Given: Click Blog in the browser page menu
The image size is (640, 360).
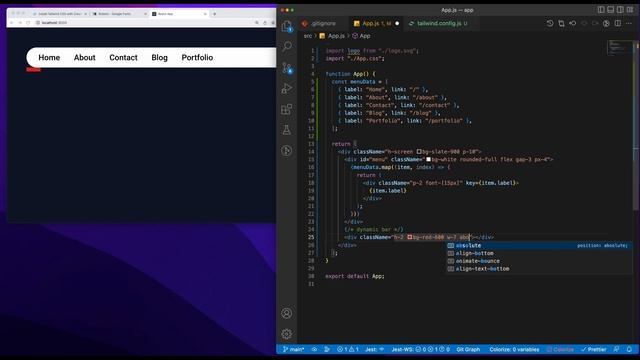Looking at the screenshot, I should (159, 58).
